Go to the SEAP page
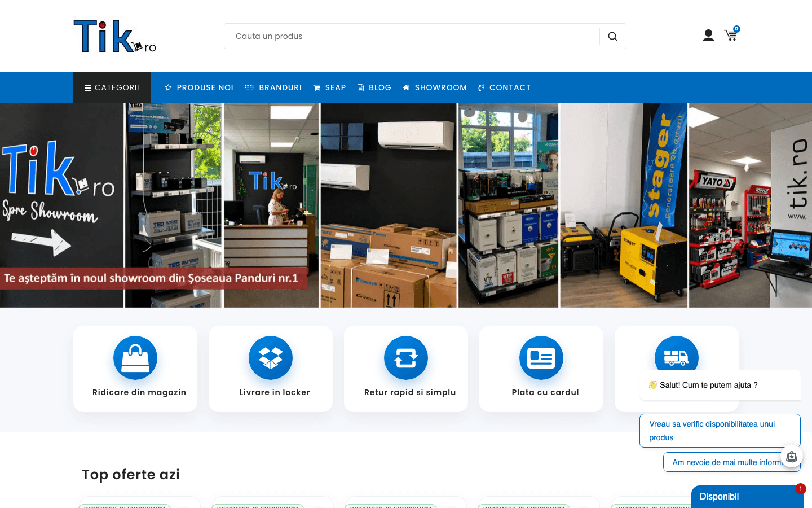 click(x=330, y=87)
